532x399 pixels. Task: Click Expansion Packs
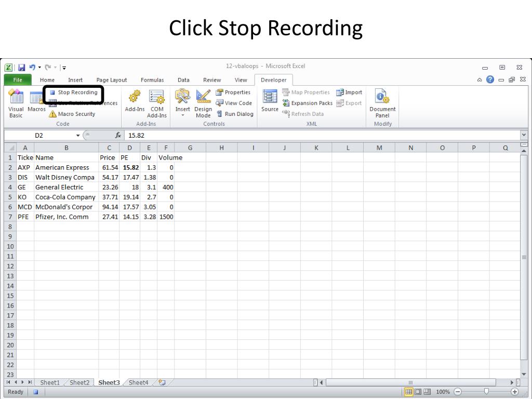pos(308,103)
